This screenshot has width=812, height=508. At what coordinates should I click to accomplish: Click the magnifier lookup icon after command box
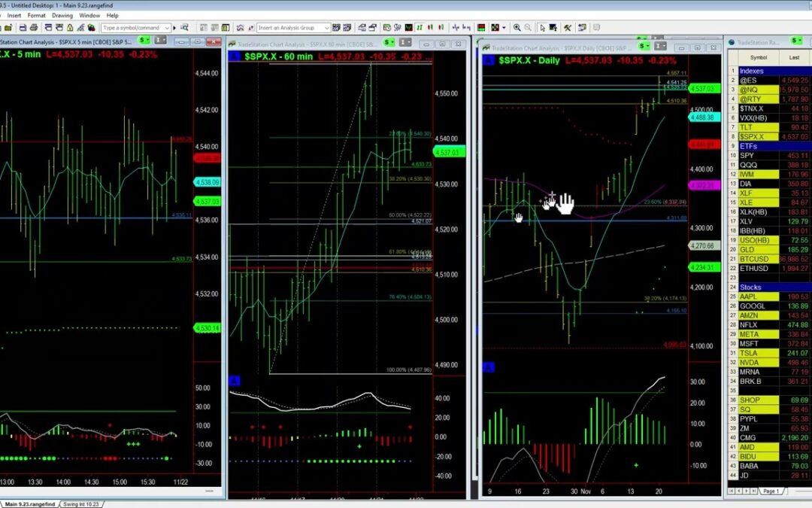pos(184,28)
